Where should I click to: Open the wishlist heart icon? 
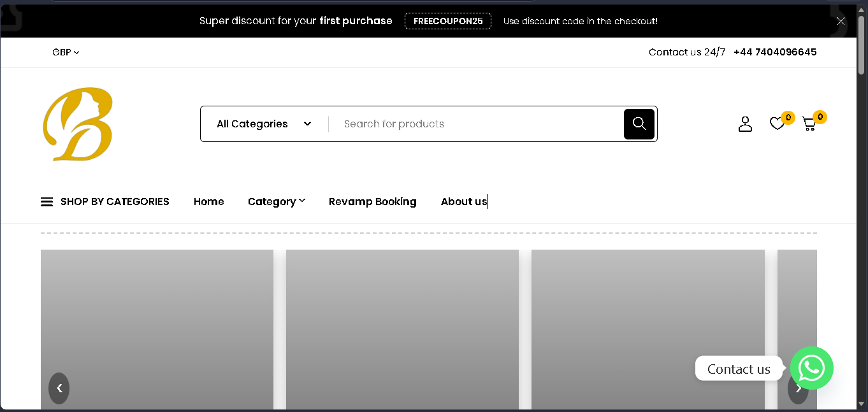pyautogui.click(x=777, y=124)
